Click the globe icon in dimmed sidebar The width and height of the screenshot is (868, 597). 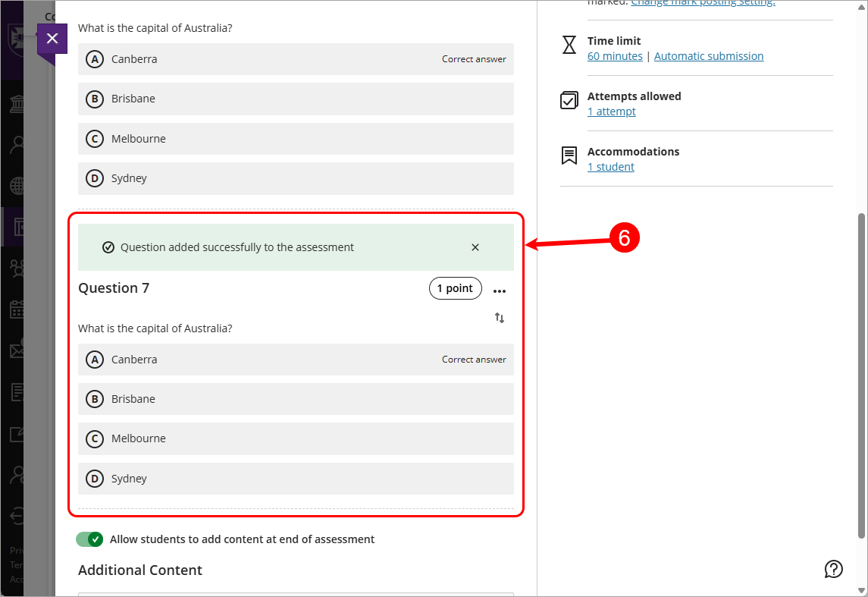(x=17, y=186)
